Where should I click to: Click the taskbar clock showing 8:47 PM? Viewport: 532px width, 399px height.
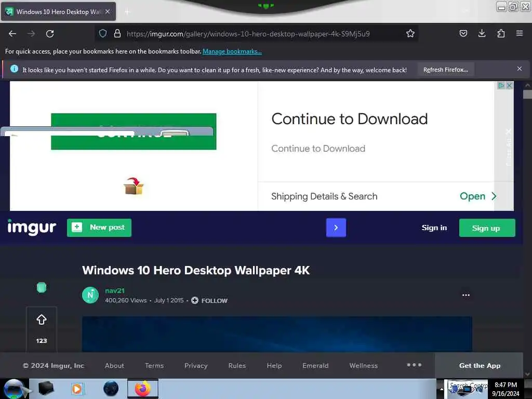506,389
